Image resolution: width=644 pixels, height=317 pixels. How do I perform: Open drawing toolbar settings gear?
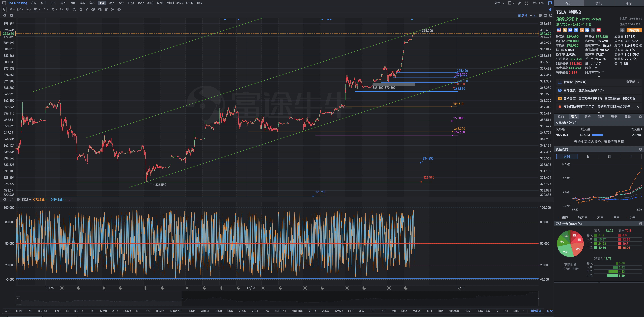[119, 9]
